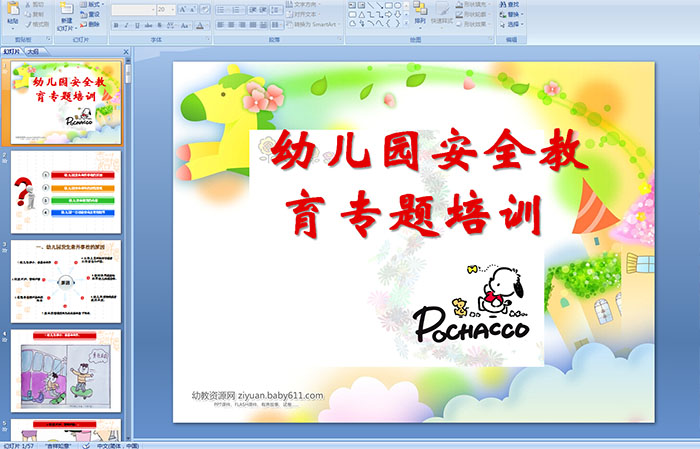The image size is (700, 449).
Task: Open the font size 20 dropdown
Action: pos(166,10)
